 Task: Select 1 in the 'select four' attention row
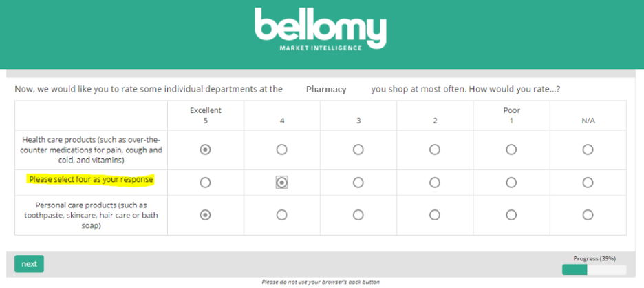(x=511, y=183)
